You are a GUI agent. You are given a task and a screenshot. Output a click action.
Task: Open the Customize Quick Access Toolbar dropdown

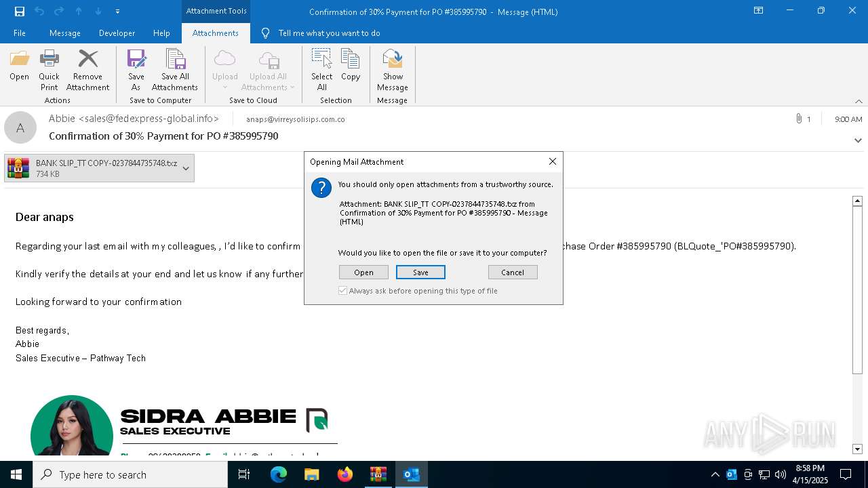[x=118, y=12]
